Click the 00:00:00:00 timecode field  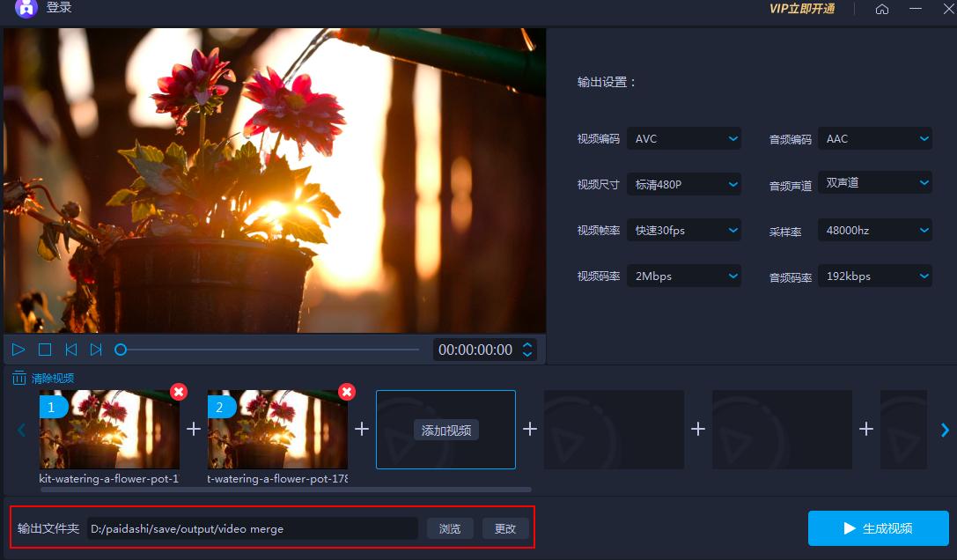[x=475, y=350]
